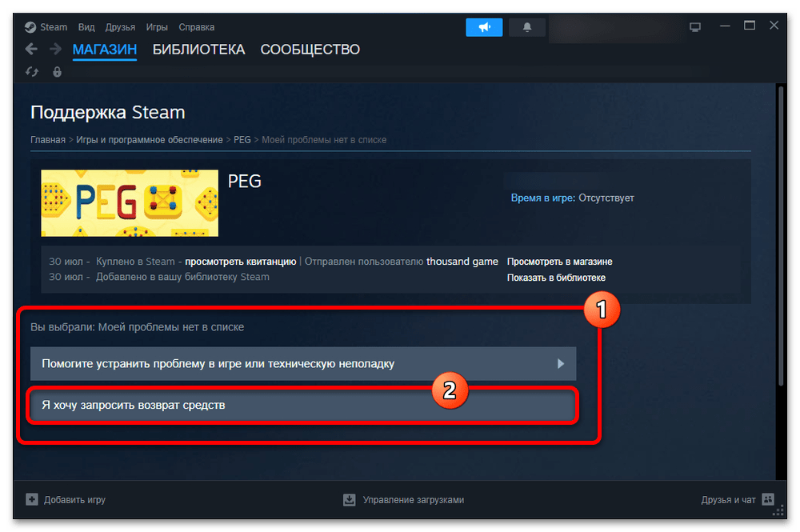The image size is (800, 532).
Task: Open the Steam menu
Action: [x=54, y=27]
